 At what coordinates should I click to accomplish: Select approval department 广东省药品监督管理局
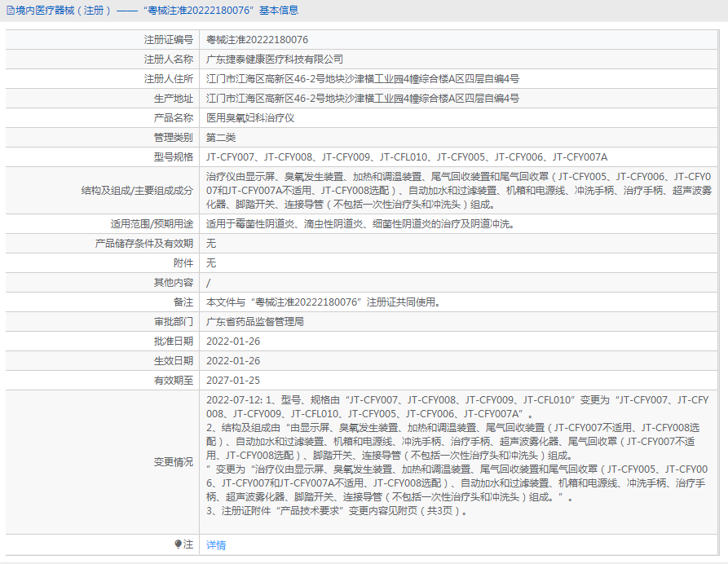click(255, 321)
